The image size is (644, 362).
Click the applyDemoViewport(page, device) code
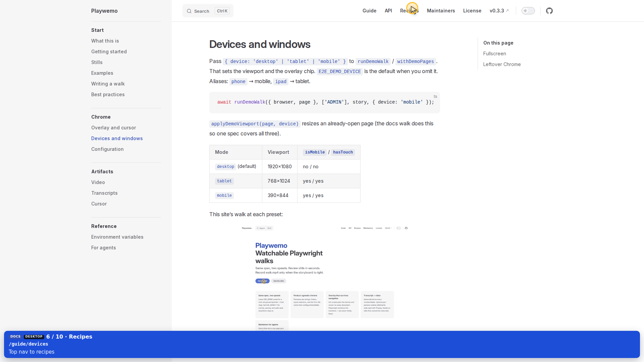tap(255, 124)
